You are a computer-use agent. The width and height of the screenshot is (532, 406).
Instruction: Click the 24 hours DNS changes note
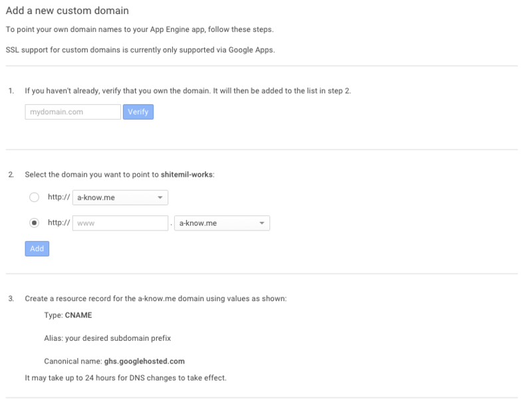click(x=126, y=378)
